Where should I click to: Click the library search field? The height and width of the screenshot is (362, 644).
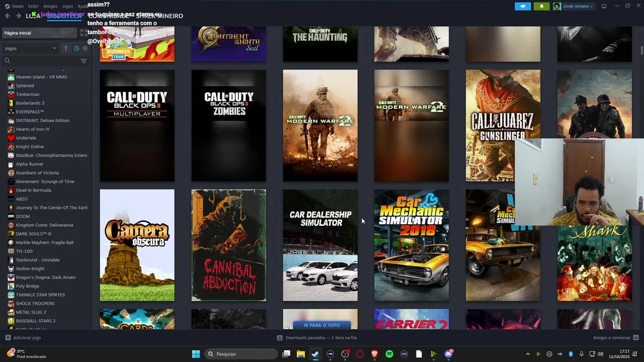pos(41,61)
